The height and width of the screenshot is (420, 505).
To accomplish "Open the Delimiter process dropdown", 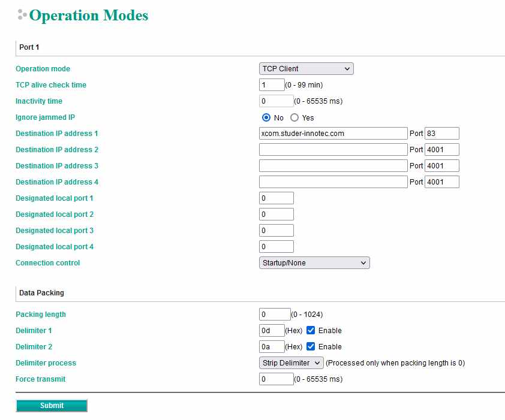I will (291, 363).
